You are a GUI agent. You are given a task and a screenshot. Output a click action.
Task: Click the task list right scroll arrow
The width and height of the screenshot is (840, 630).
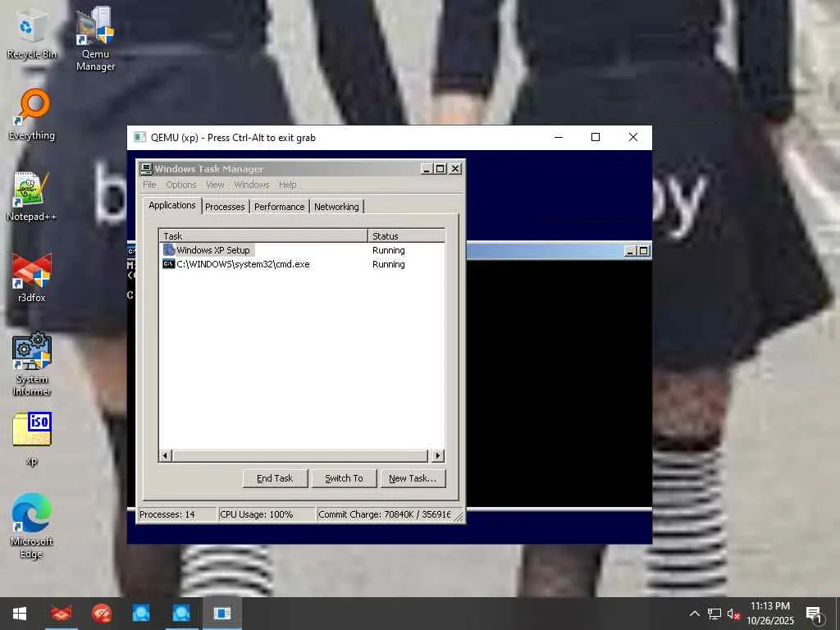[x=438, y=455]
